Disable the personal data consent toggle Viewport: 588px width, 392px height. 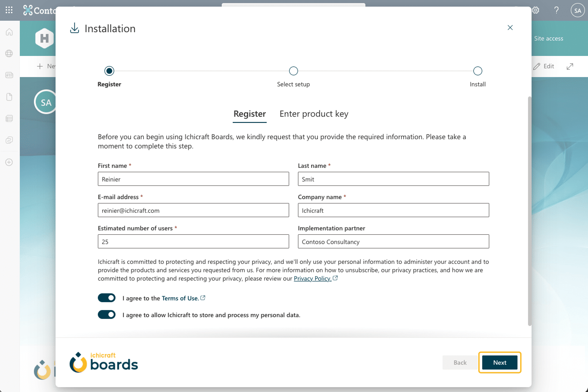tap(107, 315)
